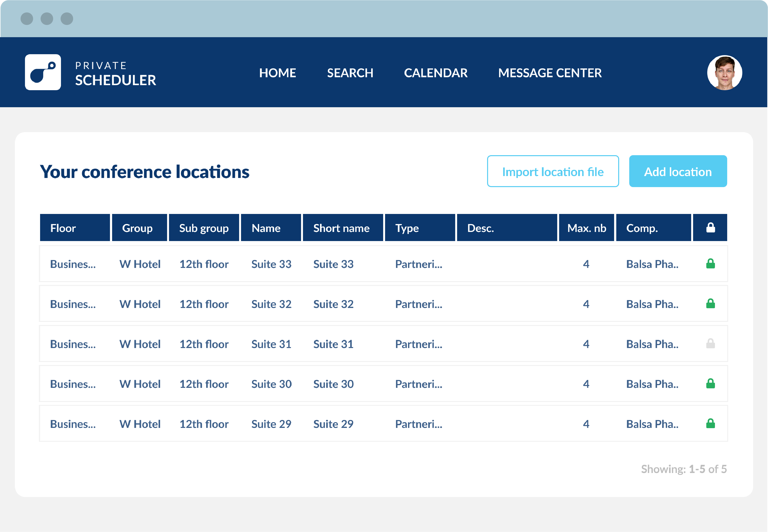Go to the HOME menu item
Image resolution: width=768 pixels, height=532 pixels.
pyautogui.click(x=278, y=73)
